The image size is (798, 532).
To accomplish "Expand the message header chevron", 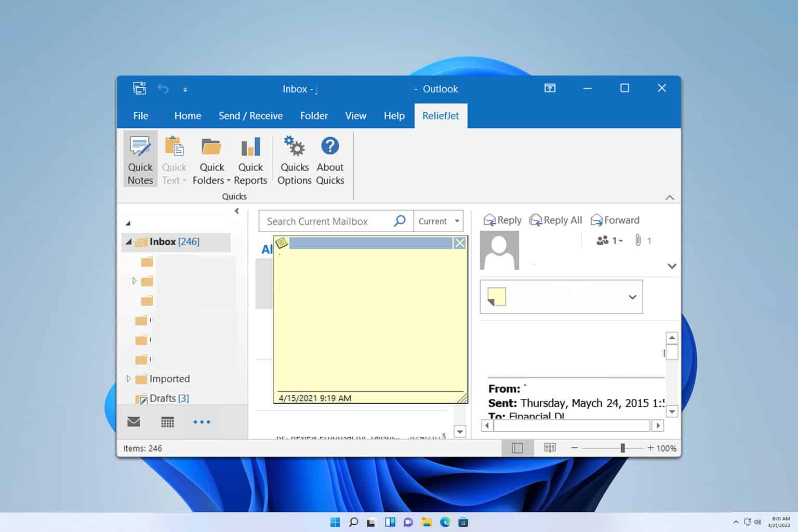I will pos(672,266).
